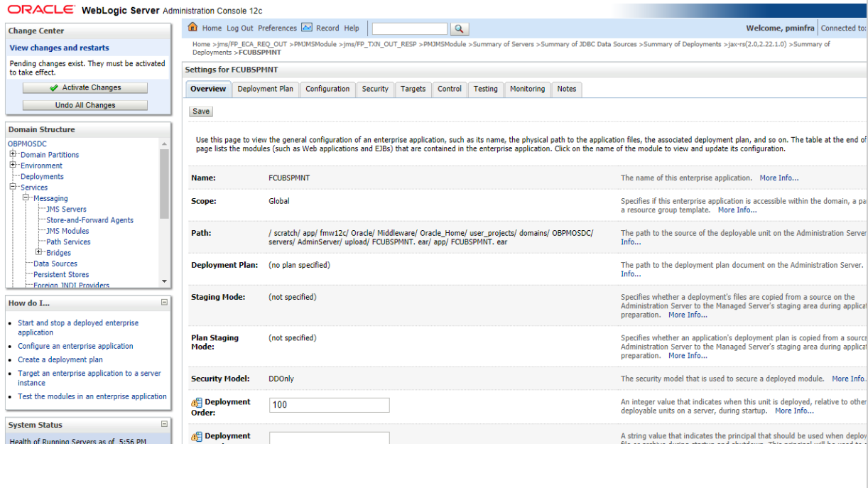Collapse the Services tree node
868x488 pixels.
tap(13, 188)
